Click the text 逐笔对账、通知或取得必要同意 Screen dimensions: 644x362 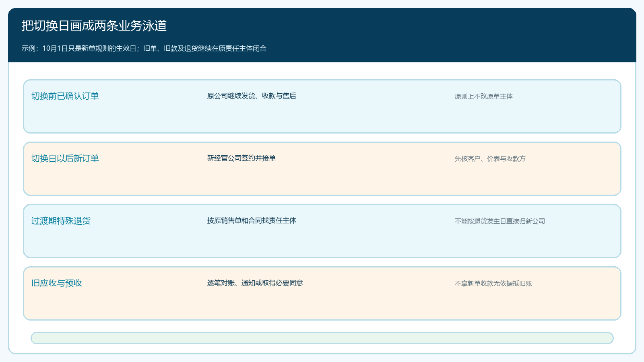coord(255,283)
